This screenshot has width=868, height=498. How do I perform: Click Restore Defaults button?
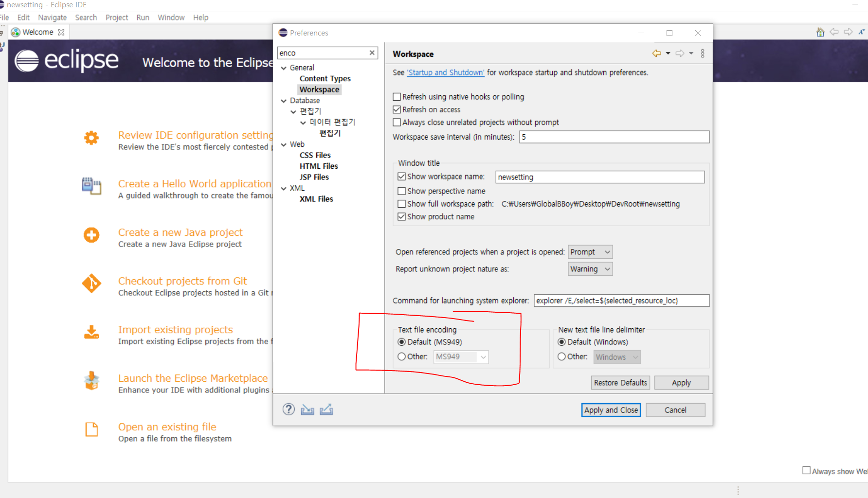click(621, 383)
